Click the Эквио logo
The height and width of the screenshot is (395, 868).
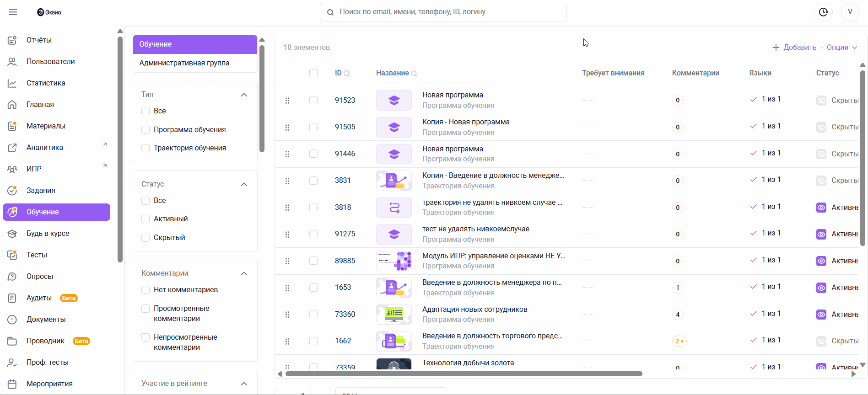tap(49, 12)
